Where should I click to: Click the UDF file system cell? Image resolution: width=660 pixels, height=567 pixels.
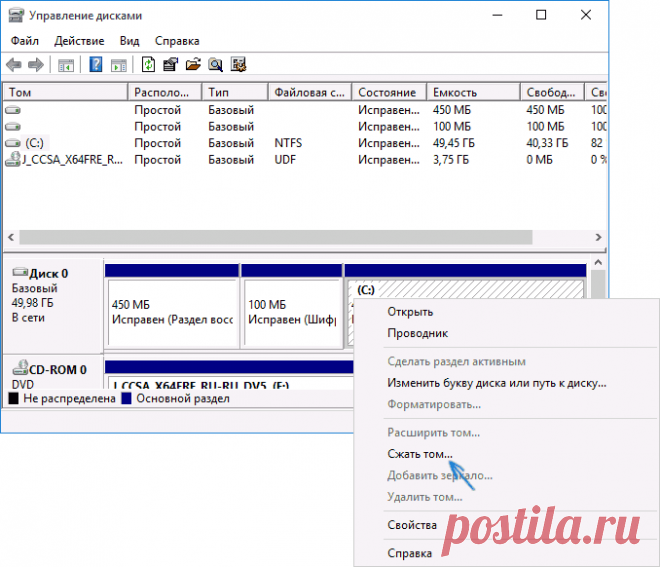click(x=285, y=160)
